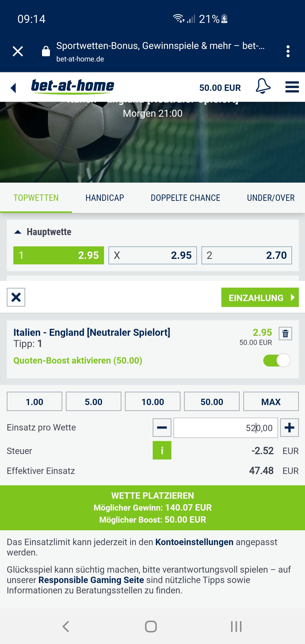Select draw X at odds 2.95
This screenshot has height=644, width=305.
[152, 255]
